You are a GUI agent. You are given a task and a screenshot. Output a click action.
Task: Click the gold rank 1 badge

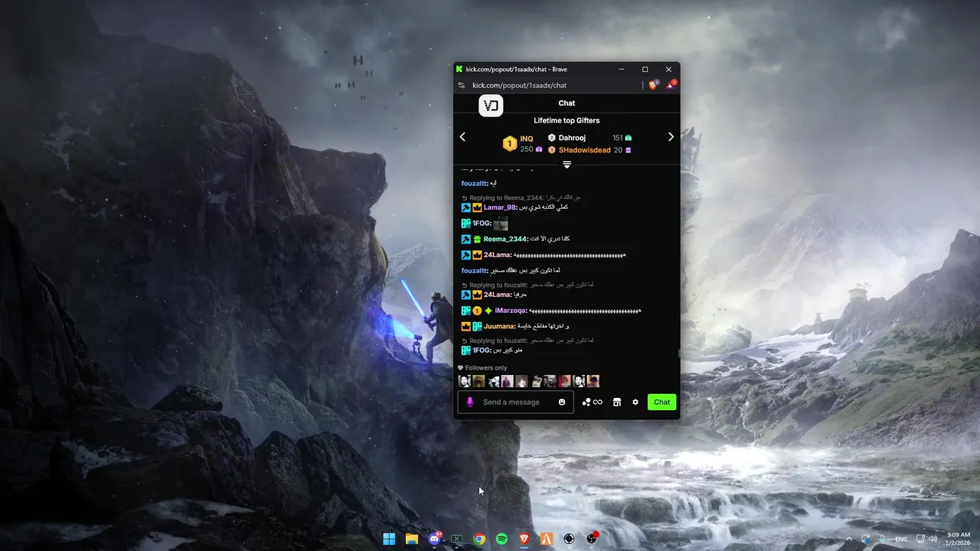509,143
